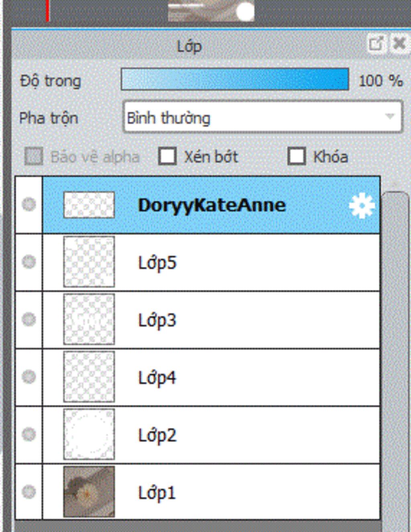Viewport: 411px width, 532px height.
Task: Hide the Lớp2 layer
Action: pyautogui.click(x=29, y=434)
